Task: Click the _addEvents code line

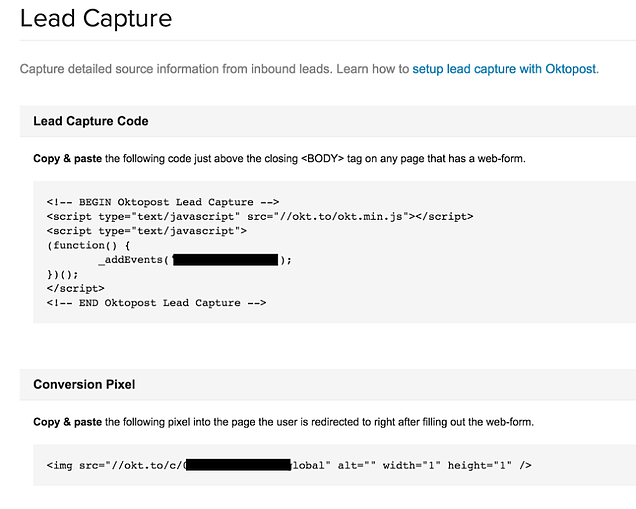Action: [195, 260]
